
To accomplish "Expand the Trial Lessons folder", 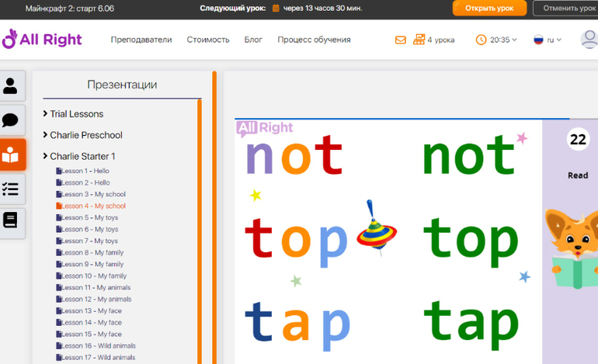I will [76, 114].
